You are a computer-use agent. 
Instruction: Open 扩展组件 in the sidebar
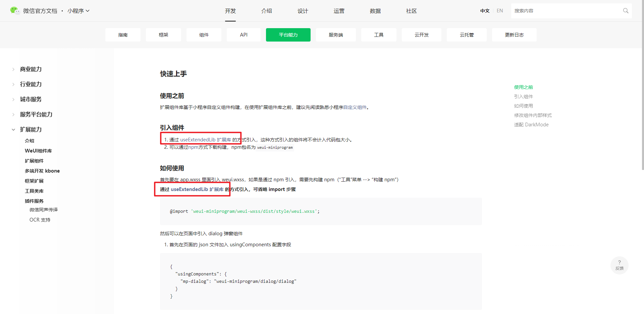click(x=34, y=161)
